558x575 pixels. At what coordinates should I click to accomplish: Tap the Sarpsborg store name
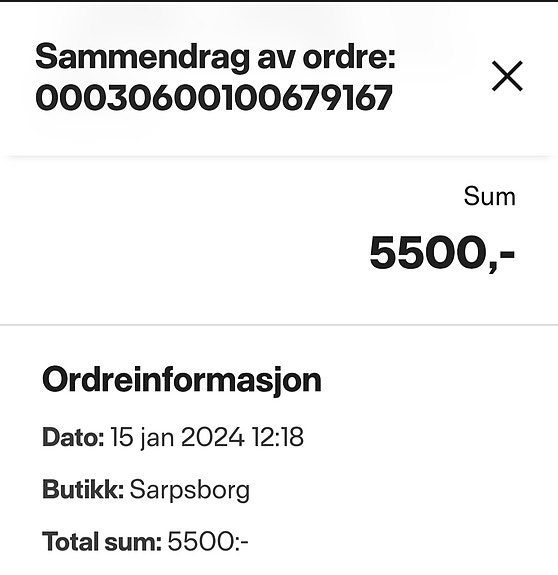[x=190, y=491]
